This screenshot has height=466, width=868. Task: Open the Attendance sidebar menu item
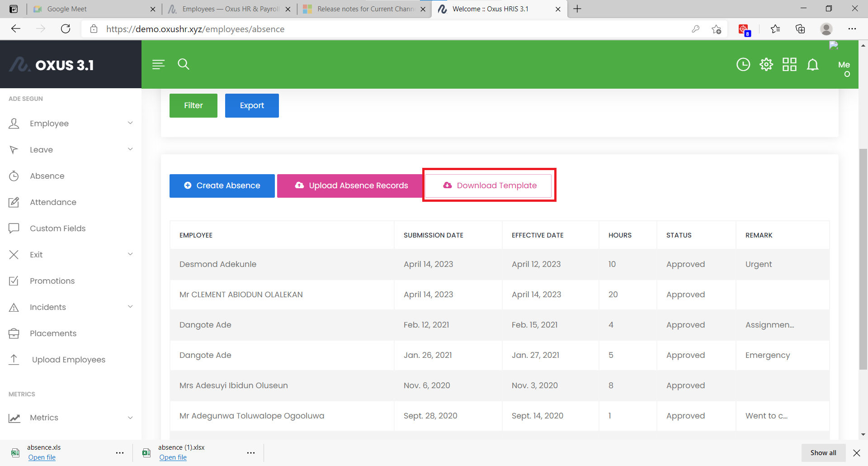point(71,202)
